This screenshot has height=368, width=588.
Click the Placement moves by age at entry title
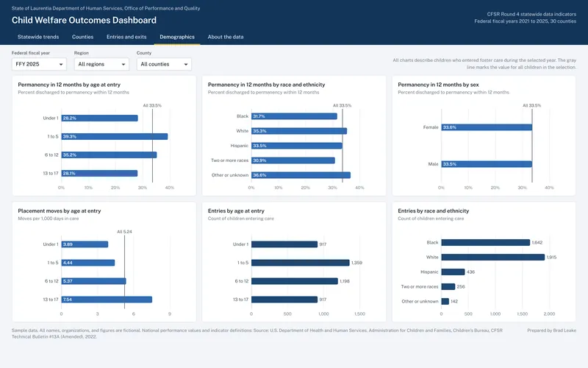(60, 211)
